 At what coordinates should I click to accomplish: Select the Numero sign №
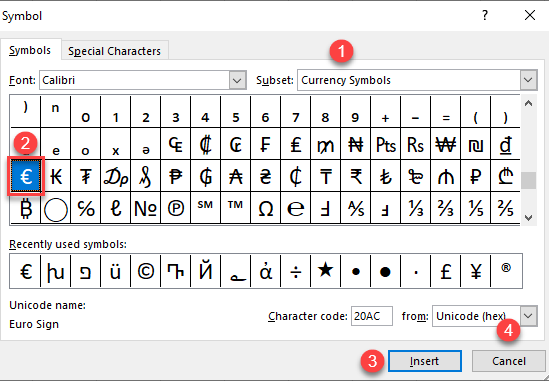pyautogui.click(x=145, y=208)
